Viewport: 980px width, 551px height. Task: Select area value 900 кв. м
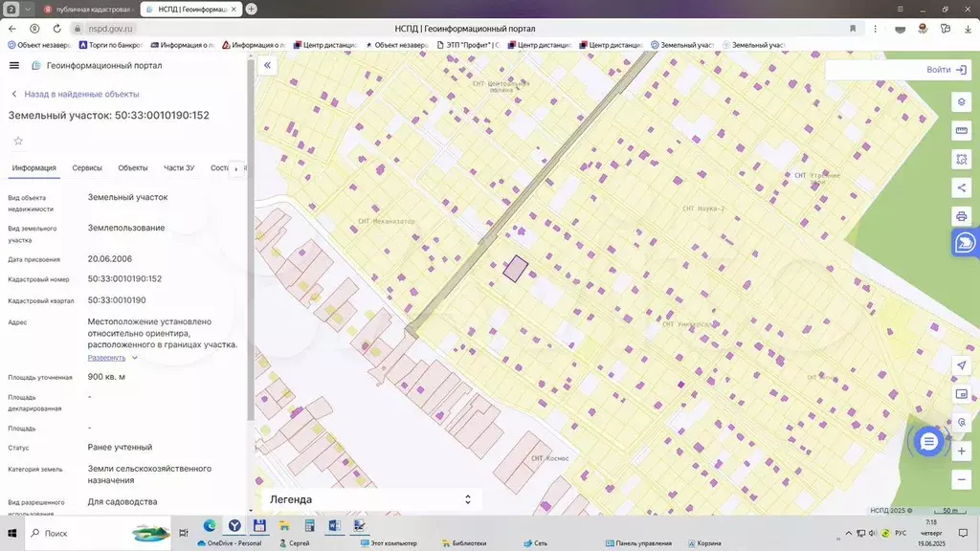click(x=106, y=377)
